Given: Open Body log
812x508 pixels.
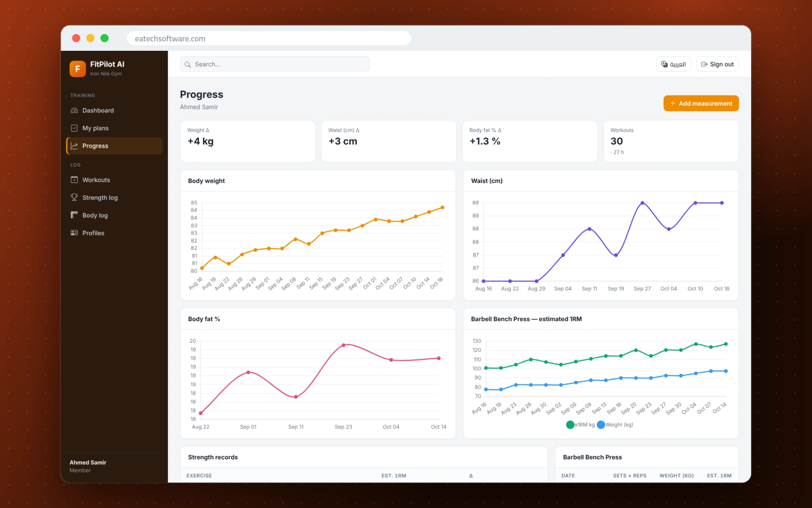Looking at the screenshot, I should click(x=114, y=215).
